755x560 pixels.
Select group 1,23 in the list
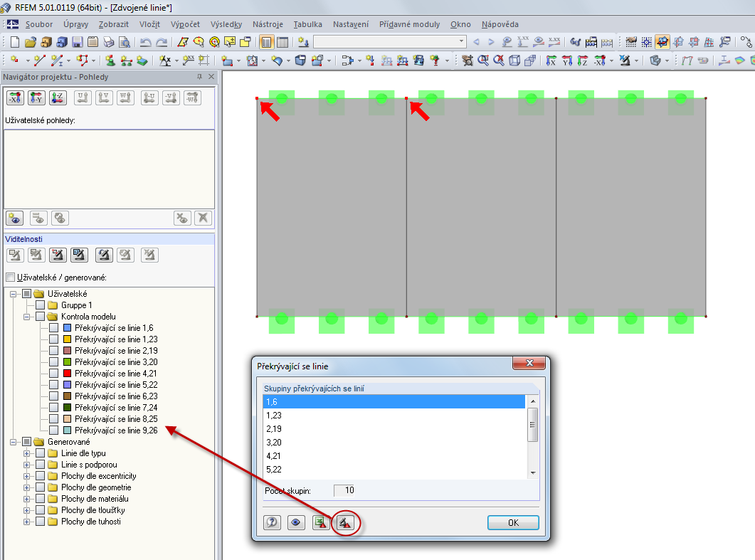(394, 415)
